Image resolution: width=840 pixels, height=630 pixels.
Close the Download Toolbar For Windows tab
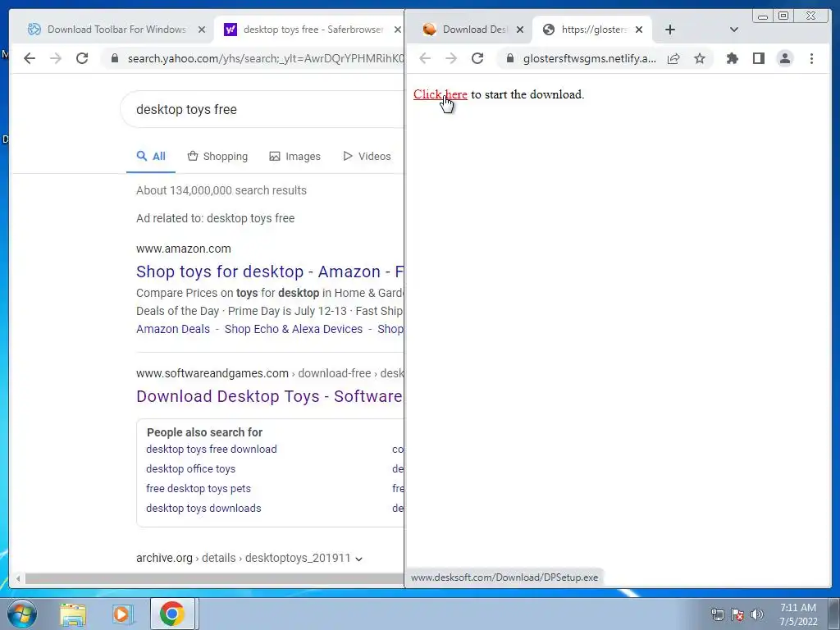coord(202,30)
